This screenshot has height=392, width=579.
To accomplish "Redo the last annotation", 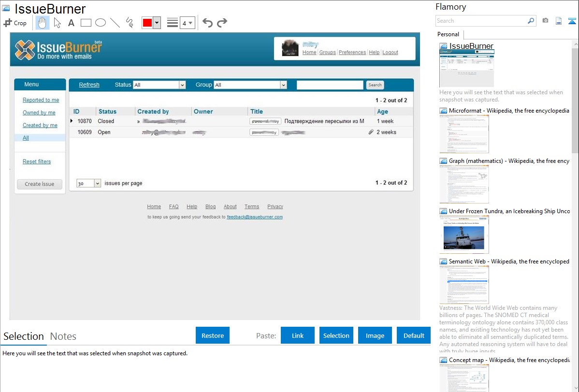I will click(222, 23).
